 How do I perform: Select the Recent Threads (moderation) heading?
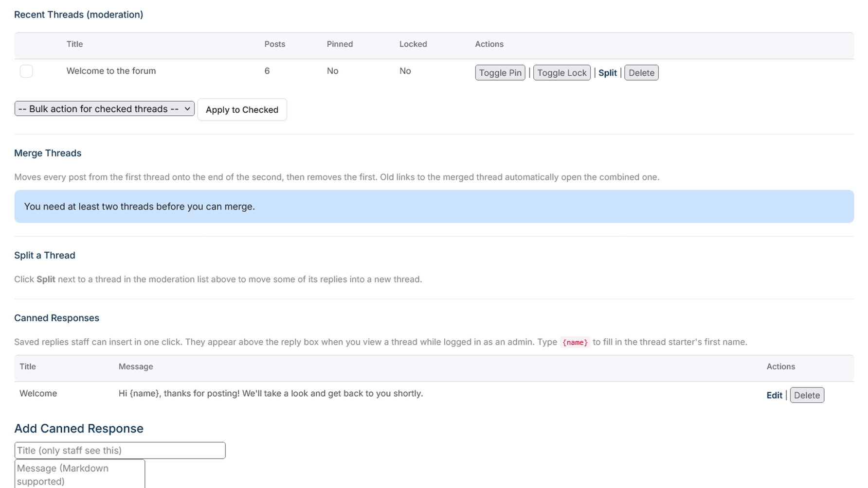tap(79, 15)
